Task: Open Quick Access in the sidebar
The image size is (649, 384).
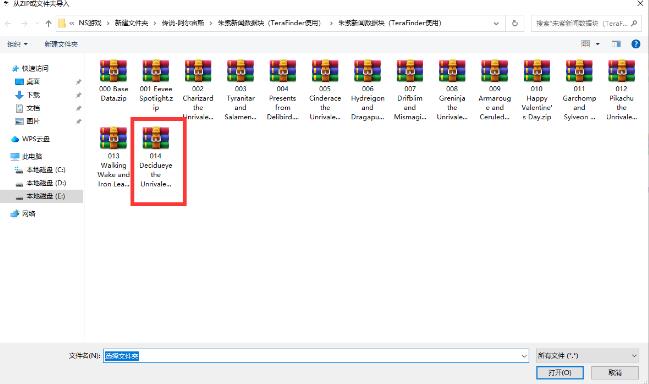Action: click(31, 68)
